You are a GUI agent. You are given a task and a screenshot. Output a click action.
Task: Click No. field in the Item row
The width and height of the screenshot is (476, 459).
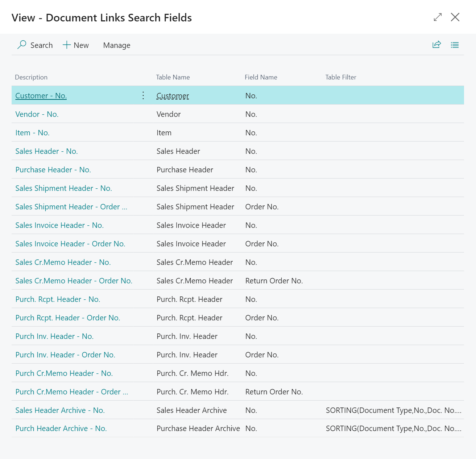pyautogui.click(x=251, y=133)
